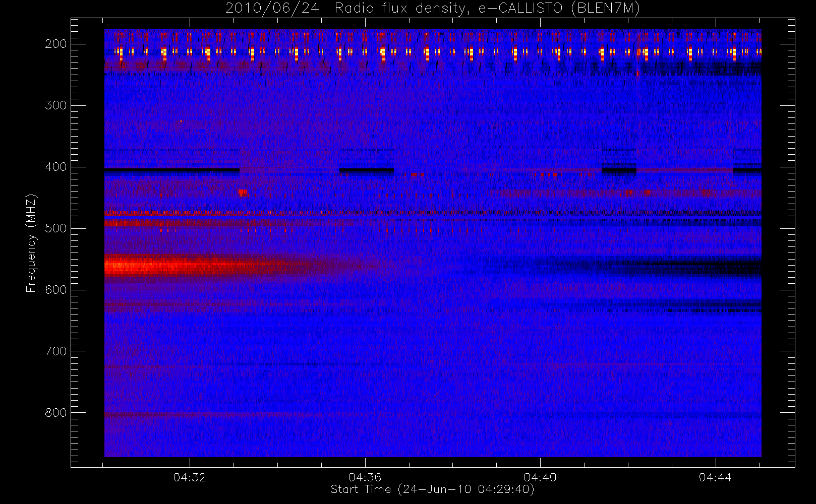
Task: Click the 04:44 time axis label
Action: (715, 477)
